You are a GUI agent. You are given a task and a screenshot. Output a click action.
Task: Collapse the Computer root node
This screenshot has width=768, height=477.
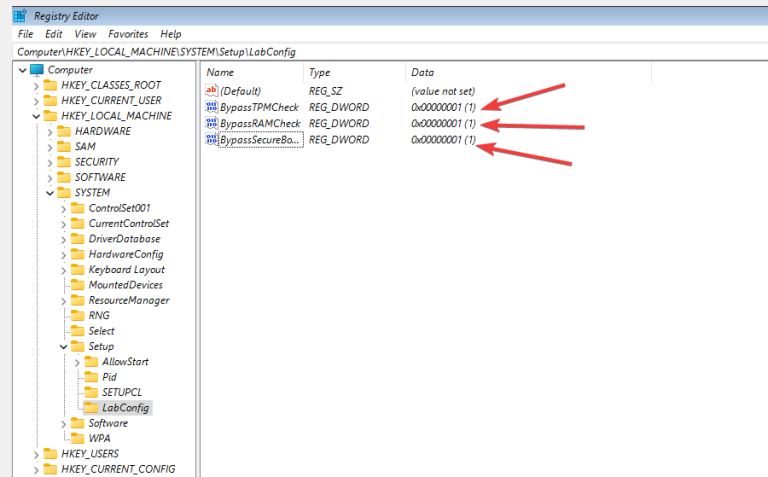22,70
